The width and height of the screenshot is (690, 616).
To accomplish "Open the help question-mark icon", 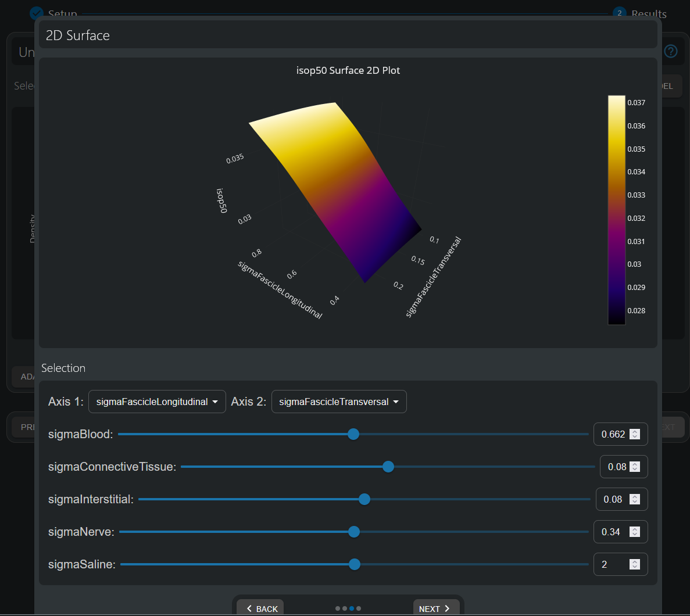I will [x=671, y=51].
